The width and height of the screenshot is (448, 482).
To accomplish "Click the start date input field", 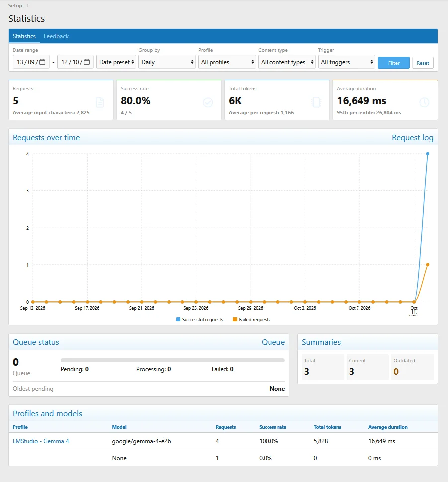I will point(31,62).
